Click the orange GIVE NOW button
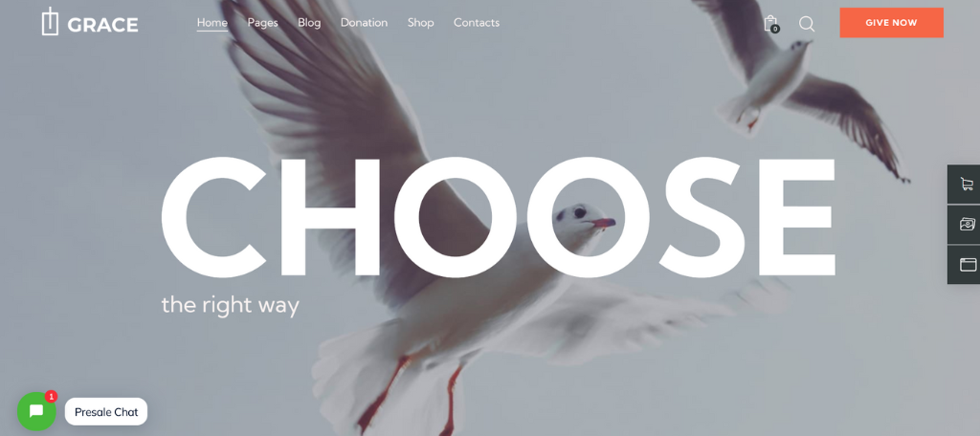Image resolution: width=980 pixels, height=436 pixels. click(891, 23)
